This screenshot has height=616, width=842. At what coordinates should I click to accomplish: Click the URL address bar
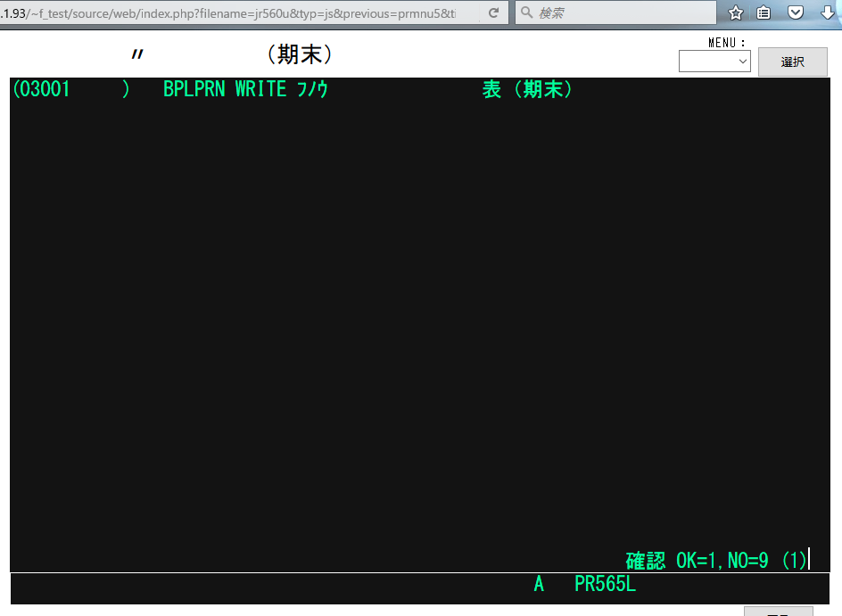(241, 13)
